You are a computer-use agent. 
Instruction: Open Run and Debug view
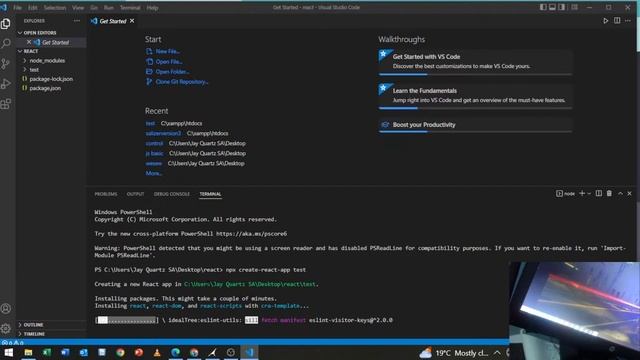pyautogui.click(x=6, y=84)
